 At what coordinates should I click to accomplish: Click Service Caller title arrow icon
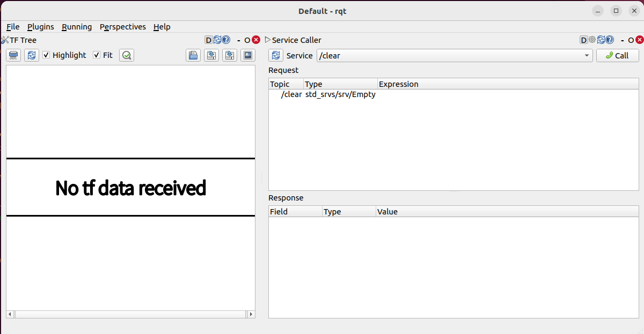[268, 40]
